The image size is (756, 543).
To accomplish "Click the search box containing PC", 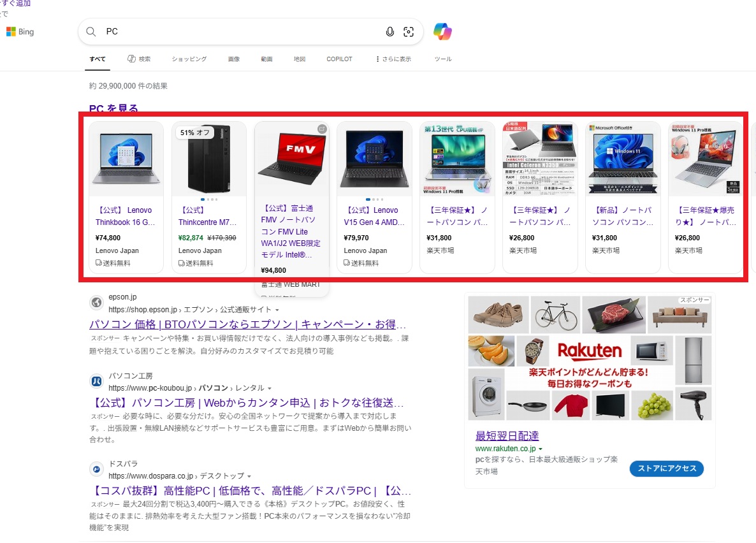I will [x=251, y=32].
